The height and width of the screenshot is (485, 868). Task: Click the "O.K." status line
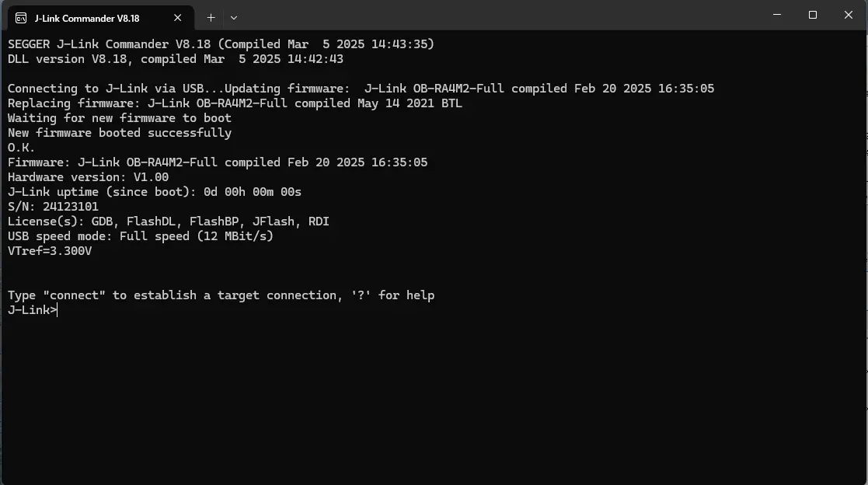(x=22, y=148)
